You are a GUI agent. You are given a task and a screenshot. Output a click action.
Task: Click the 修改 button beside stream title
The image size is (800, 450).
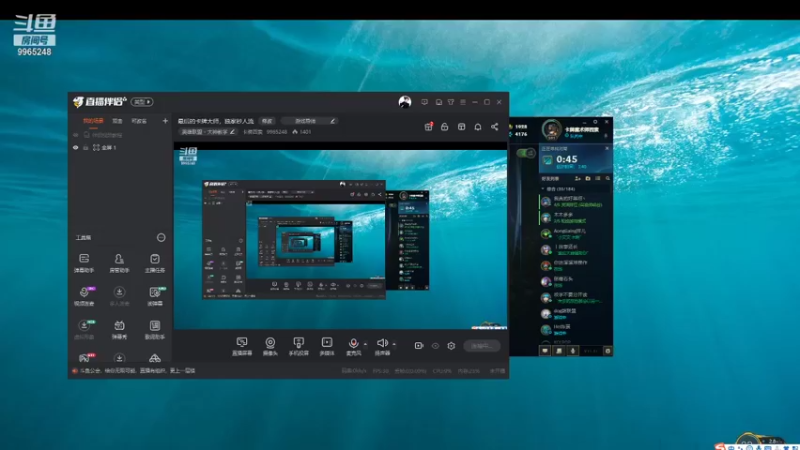pos(267,121)
